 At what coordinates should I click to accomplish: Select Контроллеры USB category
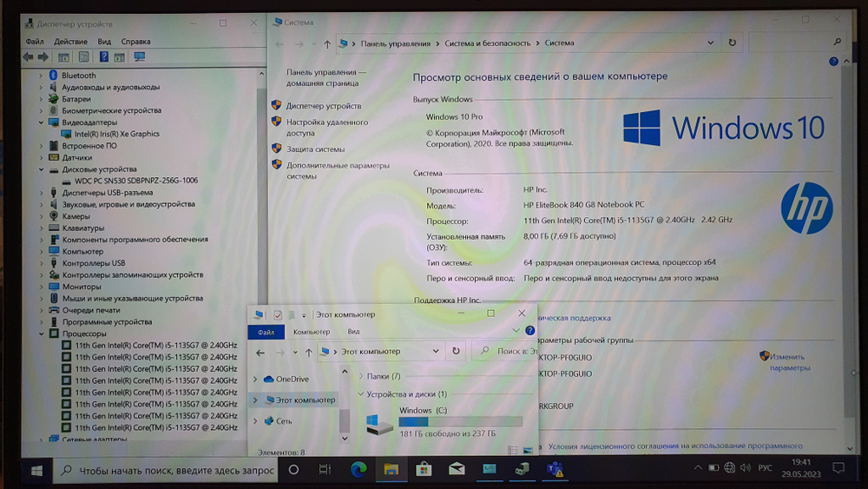94,263
